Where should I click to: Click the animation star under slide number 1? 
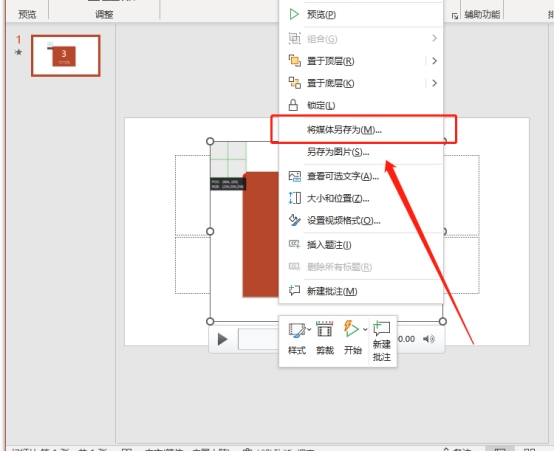tap(18, 52)
